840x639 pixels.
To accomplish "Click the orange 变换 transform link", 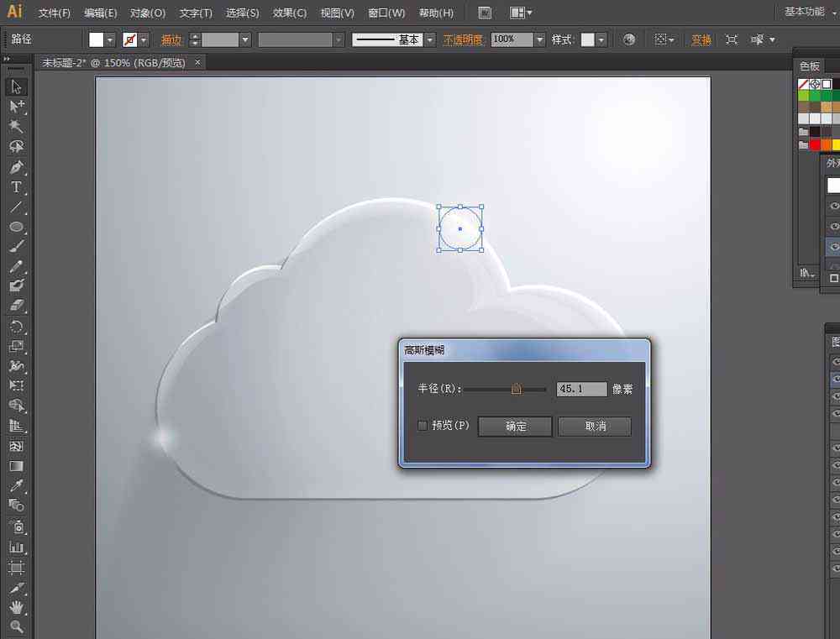I will 701,40.
